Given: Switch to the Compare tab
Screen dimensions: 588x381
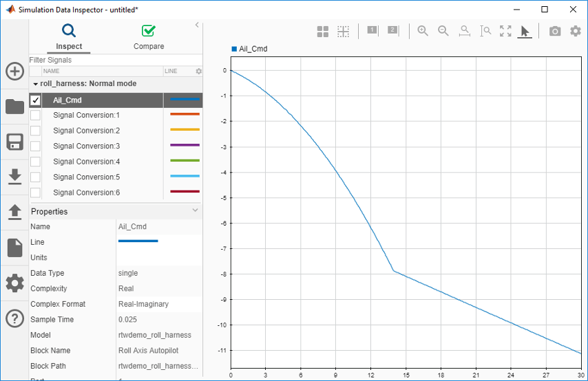Looking at the screenshot, I should point(149,36).
